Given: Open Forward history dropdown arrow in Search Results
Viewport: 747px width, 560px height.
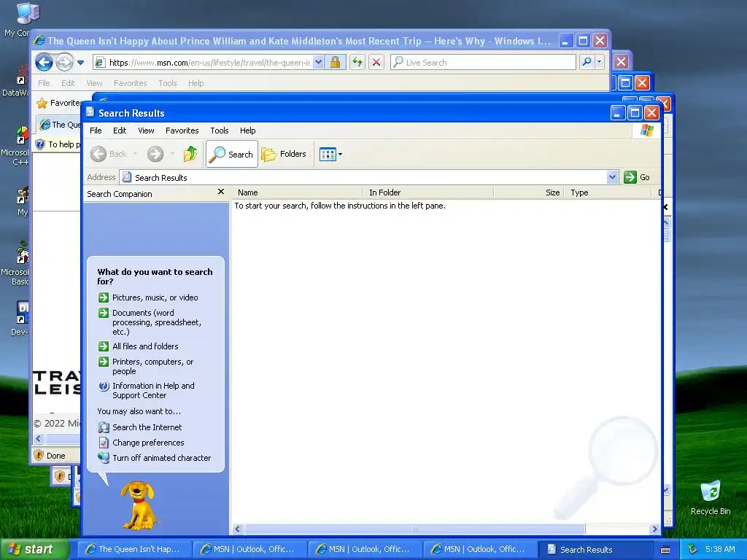Looking at the screenshot, I should tap(172, 154).
